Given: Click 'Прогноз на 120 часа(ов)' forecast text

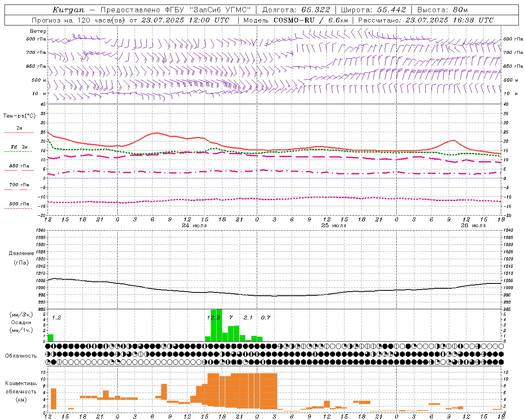Looking at the screenshot, I should coord(79,20).
